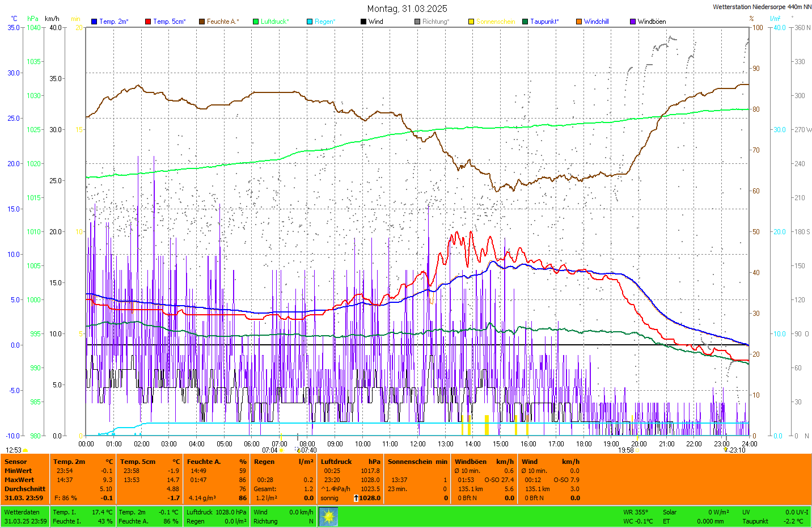The height and width of the screenshot is (528, 812).
Task: Select the Taupunkt legend label
Action: (x=544, y=22)
